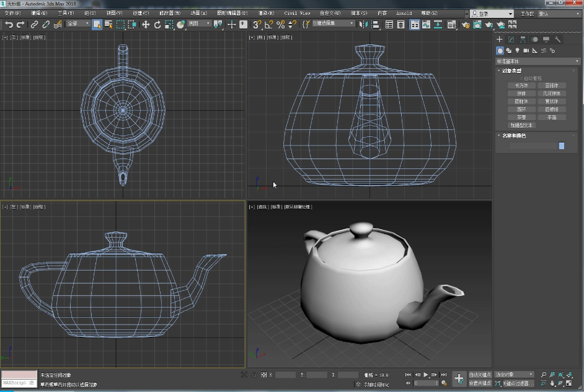Open the Arnold menu

pyautogui.click(x=404, y=13)
